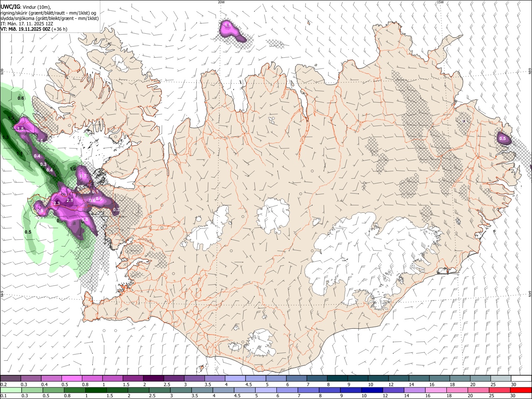Click the 0.2 label in the snow legend

(x=3, y=384)
